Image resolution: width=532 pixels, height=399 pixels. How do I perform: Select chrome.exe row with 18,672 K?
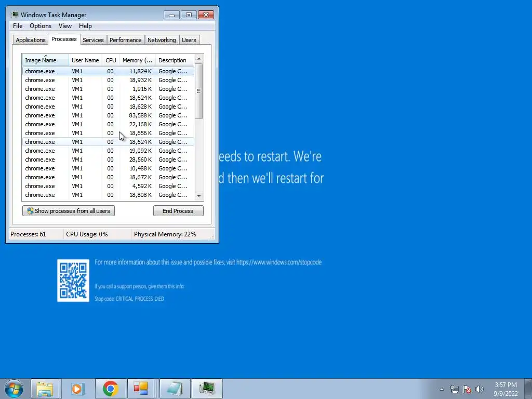(108, 177)
